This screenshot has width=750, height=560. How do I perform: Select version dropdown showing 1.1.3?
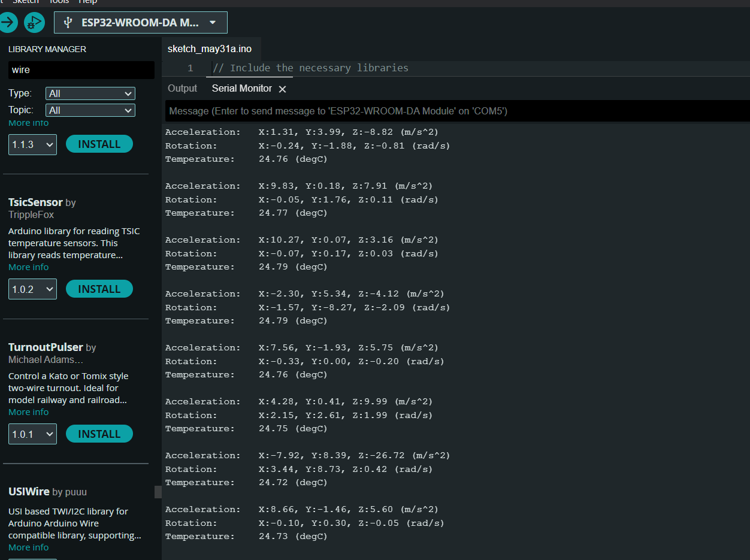[32, 144]
